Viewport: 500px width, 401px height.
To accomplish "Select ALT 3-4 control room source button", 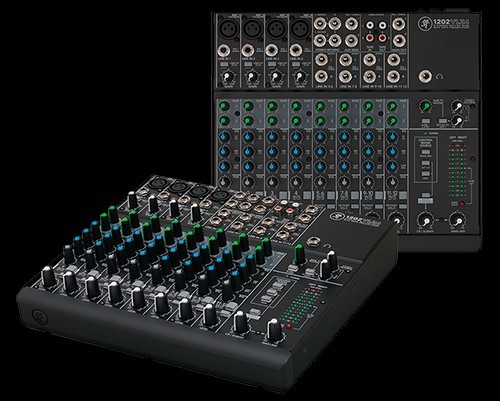I will coord(426,163).
